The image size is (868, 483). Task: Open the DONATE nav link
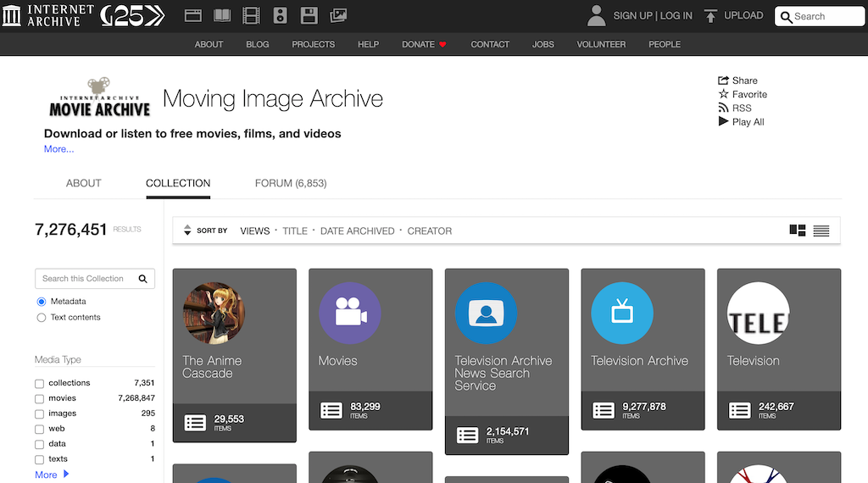[x=418, y=44]
